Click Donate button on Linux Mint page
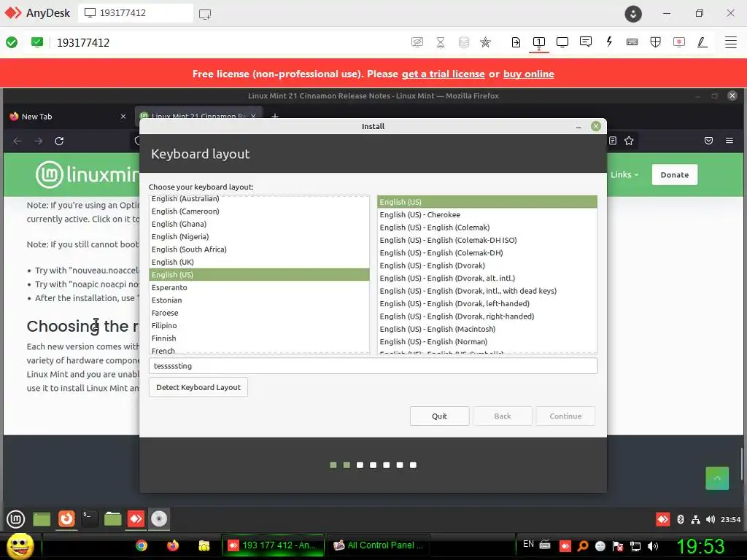 (x=675, y=175)
